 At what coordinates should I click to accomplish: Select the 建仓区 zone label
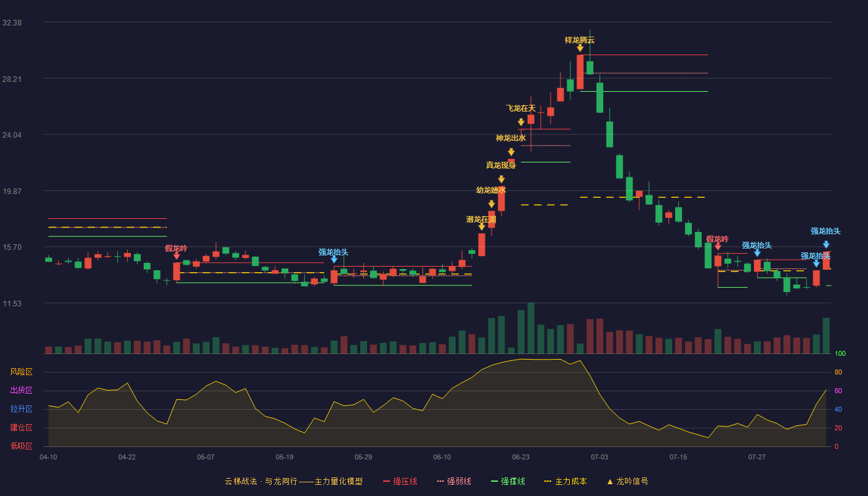(21, 428)
